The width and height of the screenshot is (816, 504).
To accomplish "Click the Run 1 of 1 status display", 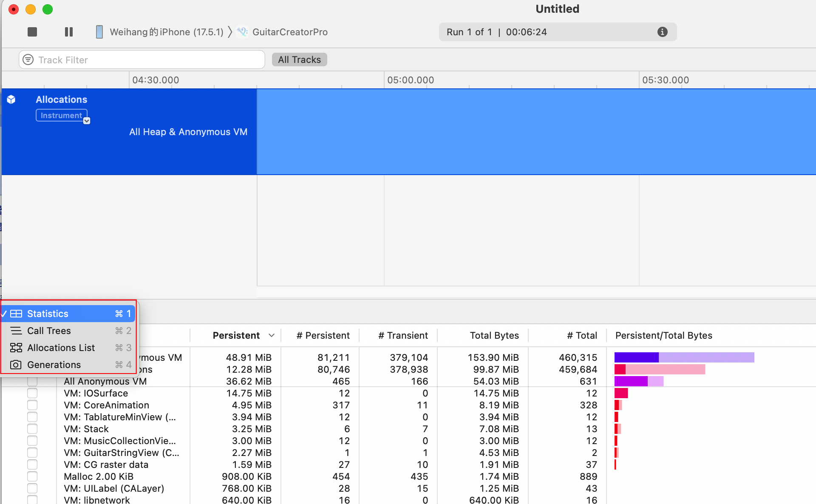I will point(558,32).
